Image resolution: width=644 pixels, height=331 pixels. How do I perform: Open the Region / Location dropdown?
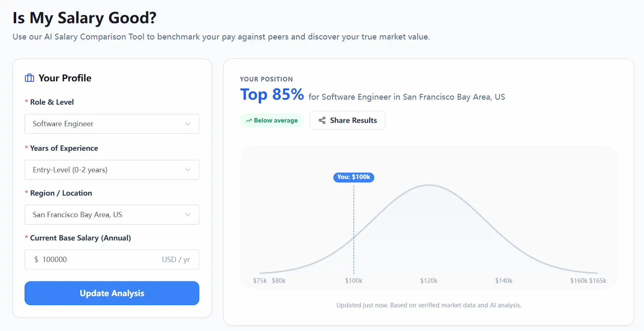112,215
